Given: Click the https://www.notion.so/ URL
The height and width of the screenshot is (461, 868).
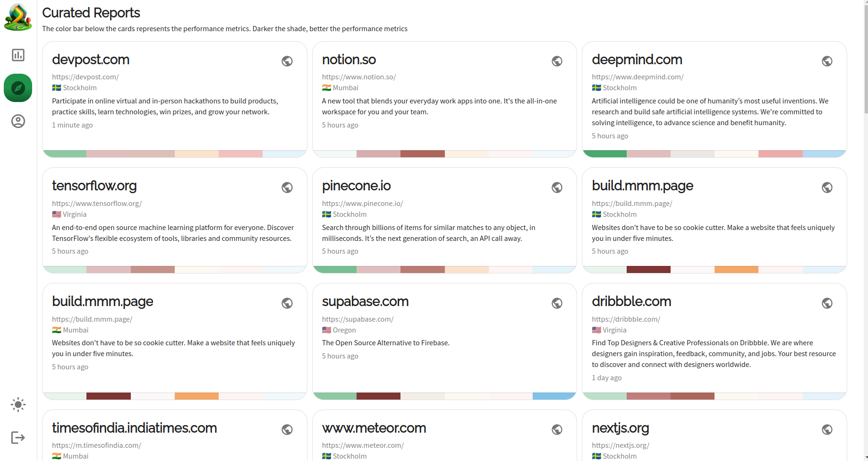Looking at the screenshot, I should (359, 77).
